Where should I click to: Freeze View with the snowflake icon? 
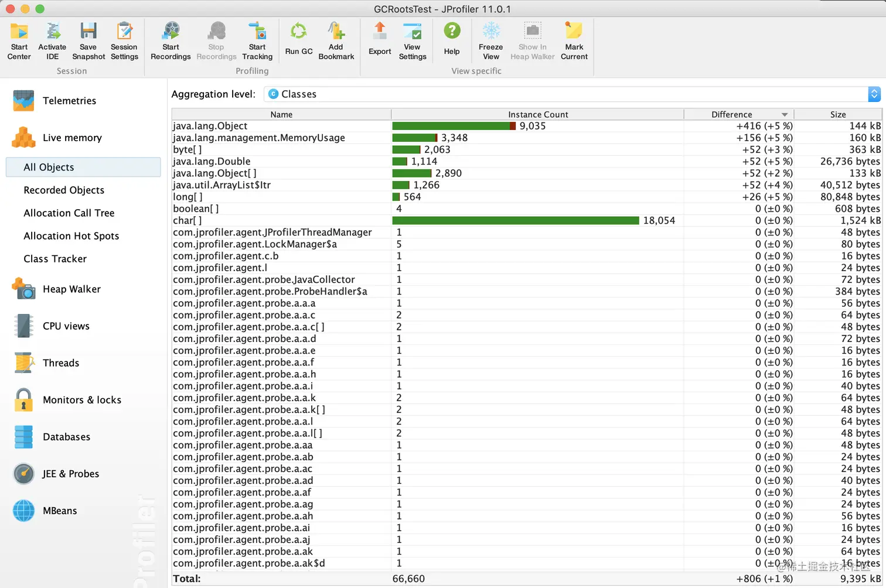click(x=491, y=40)
